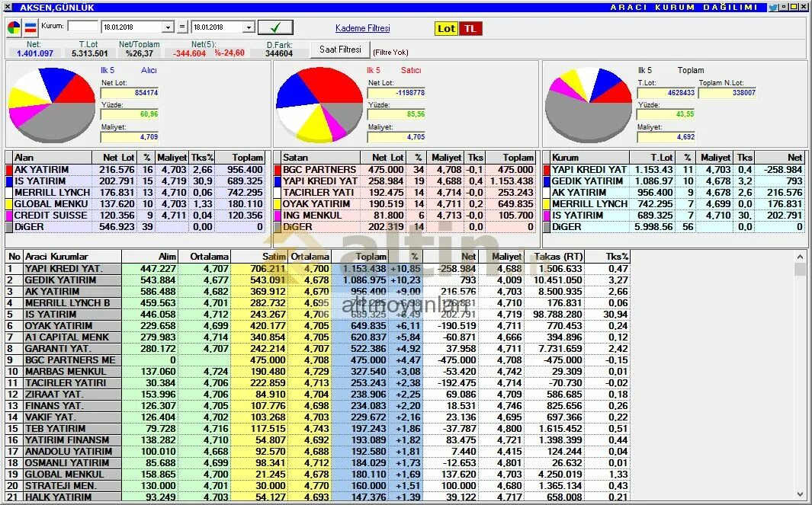Click CREDIT SUISSE in buyers table
Viewport: 812px width, 505px height.
click(51, 216)
